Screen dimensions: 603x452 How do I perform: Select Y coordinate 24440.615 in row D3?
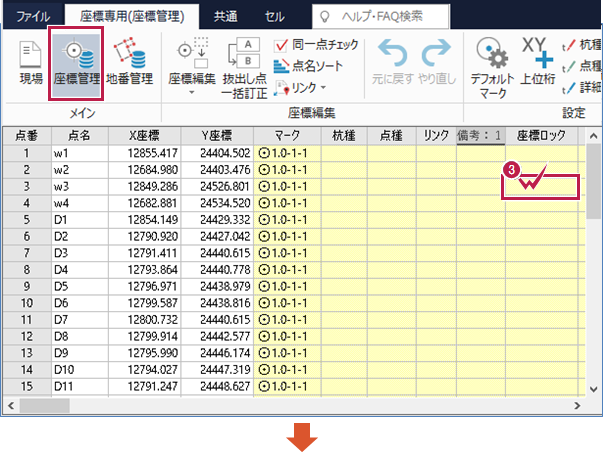pos(217,253)
